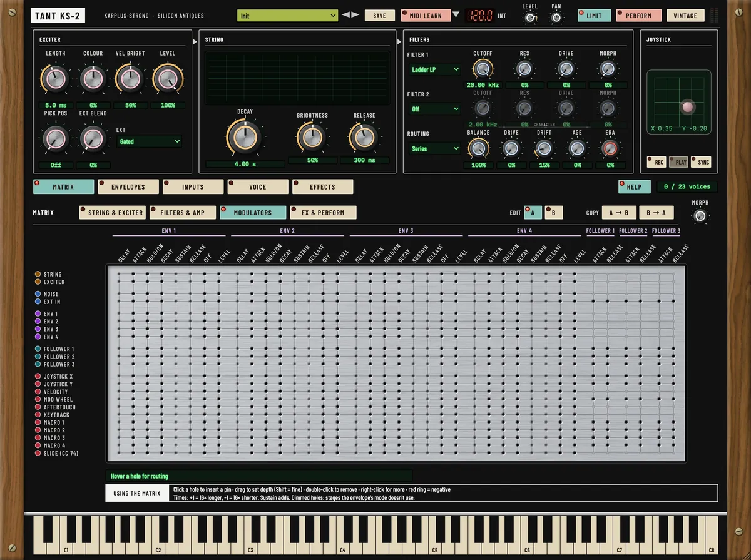Open String & Exciter matrix page
751x560 pixels.
click(x=113, y=213)
